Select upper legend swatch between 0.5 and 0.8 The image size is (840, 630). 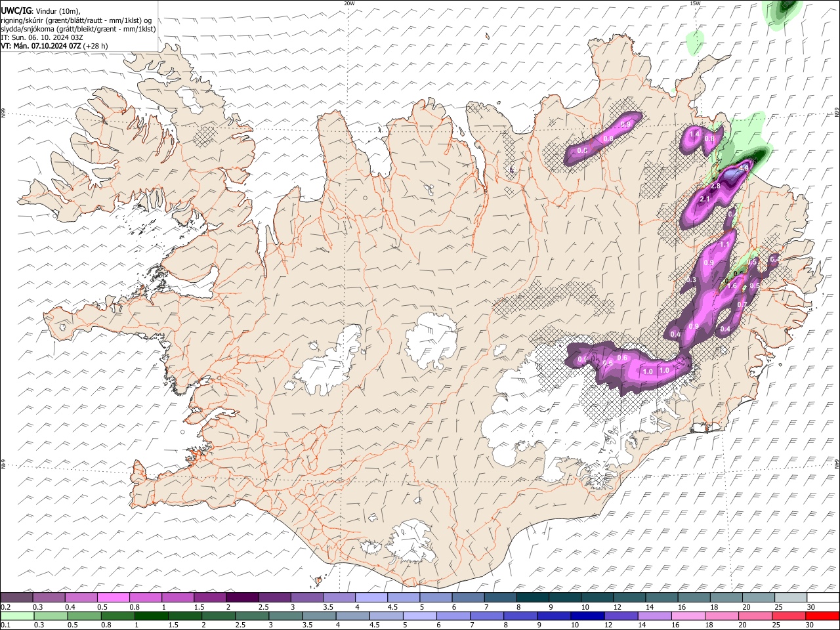click(x=114, y=597)
